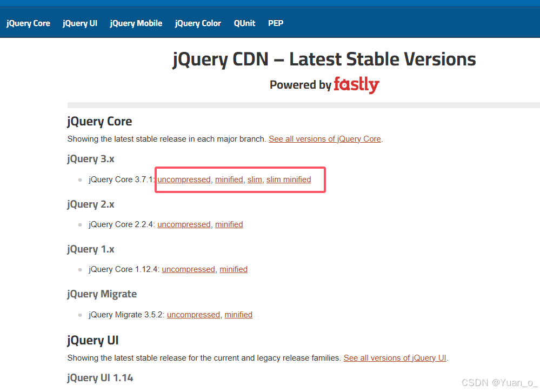Click the page title 'jQuery CDN – Latest Stable Versions'
This screenshot has height=392, width=540.
coord(324,59)
